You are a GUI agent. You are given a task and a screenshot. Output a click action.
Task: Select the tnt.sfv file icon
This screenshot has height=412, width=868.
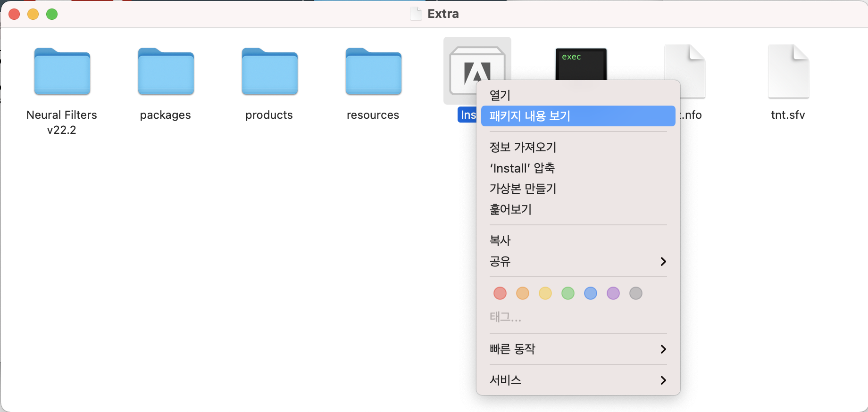789,71
